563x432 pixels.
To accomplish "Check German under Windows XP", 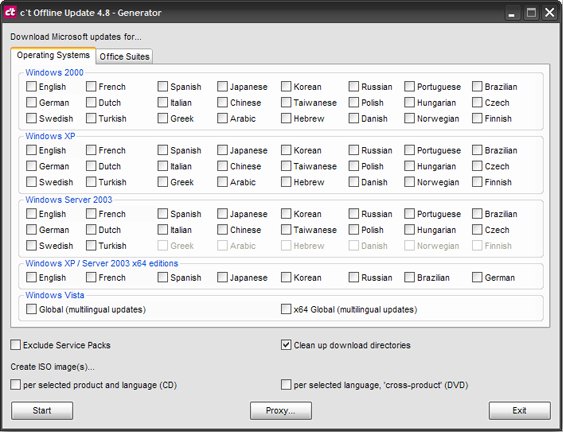I will click(31, 166).
